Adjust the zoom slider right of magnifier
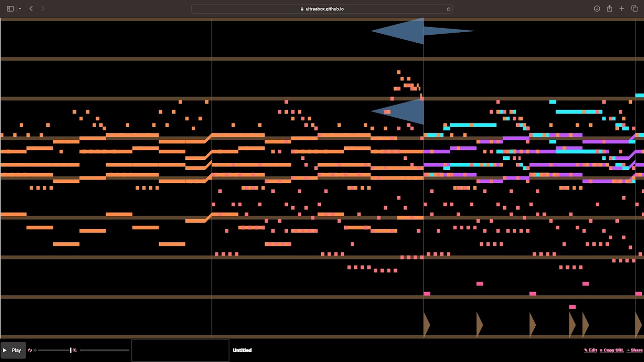This screenshot has width=644, height=362. (x=105, y=350)
